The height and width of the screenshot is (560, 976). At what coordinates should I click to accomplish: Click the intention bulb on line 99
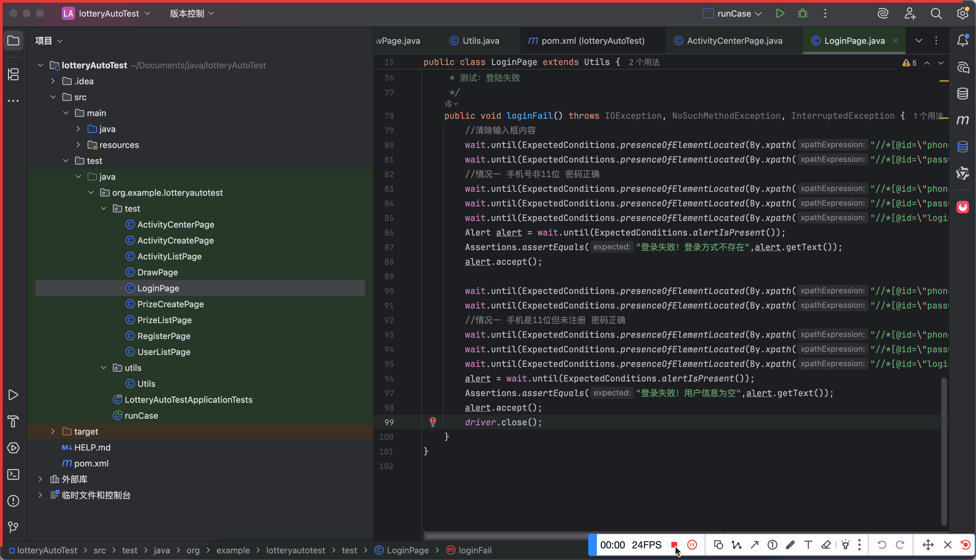point(433,422)
